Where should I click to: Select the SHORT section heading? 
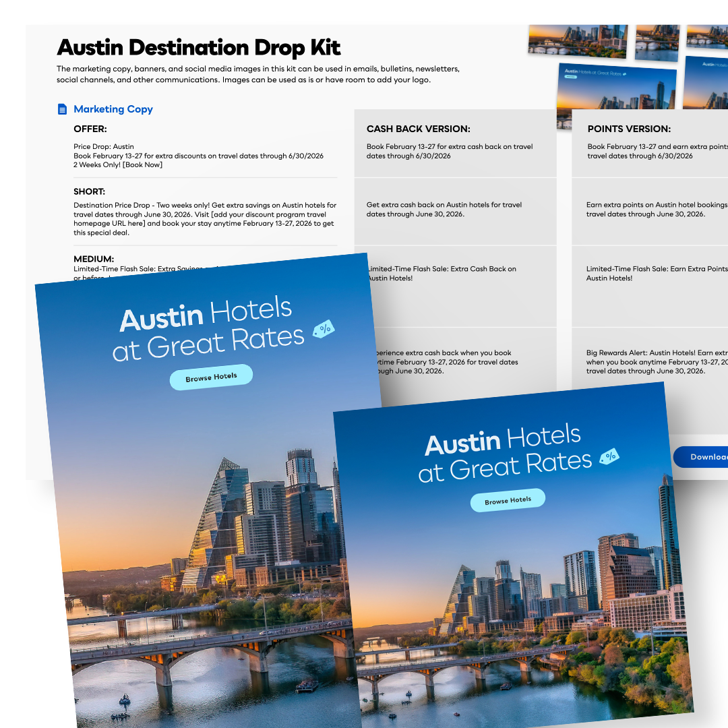[90, 191]
